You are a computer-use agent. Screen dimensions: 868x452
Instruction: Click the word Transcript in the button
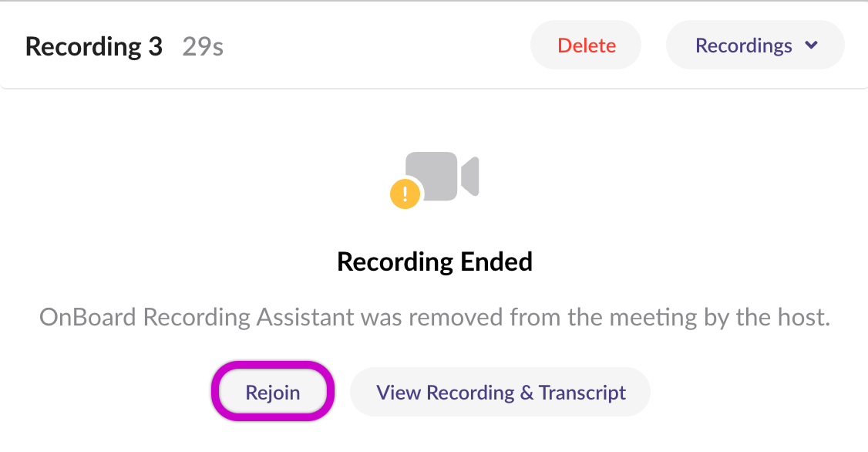(582, 393)
